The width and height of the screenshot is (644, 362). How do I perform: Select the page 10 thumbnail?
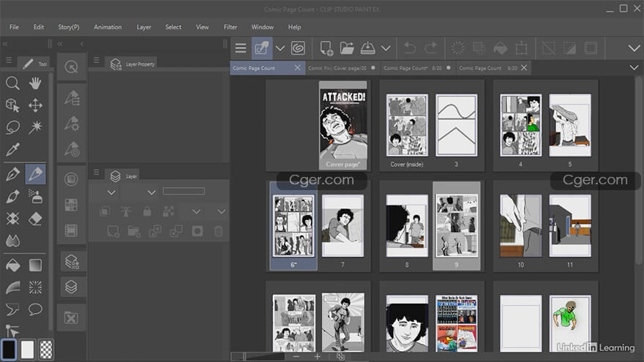520,226
